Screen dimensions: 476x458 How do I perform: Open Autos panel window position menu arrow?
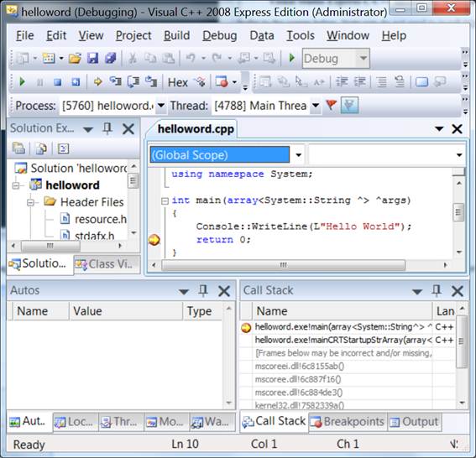tap(184, 292)
